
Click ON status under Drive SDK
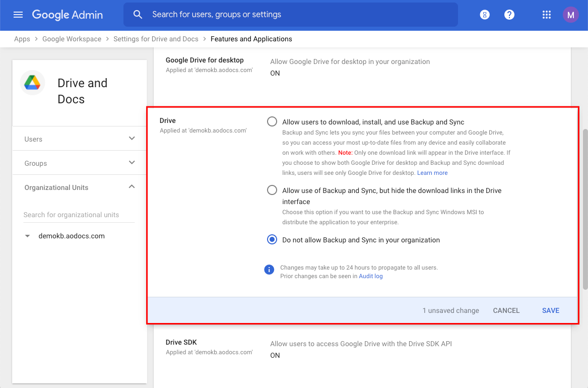tap(275, 355)
